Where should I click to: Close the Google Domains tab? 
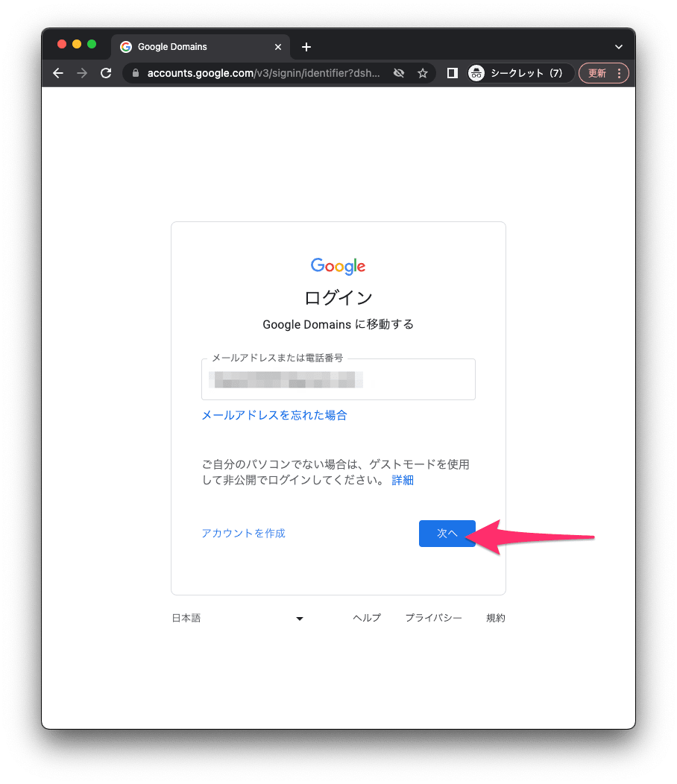coord(278,47)
